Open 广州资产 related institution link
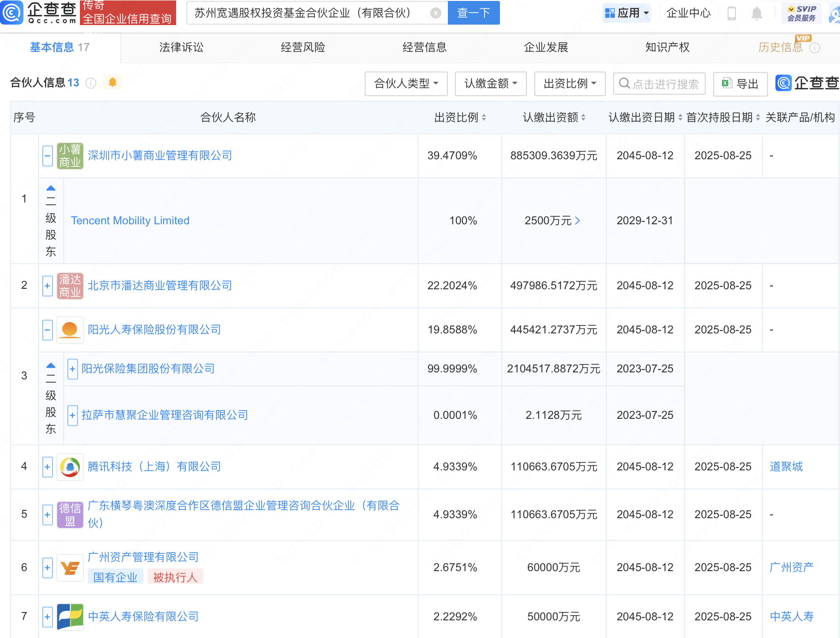 click(x=792, y=567)
